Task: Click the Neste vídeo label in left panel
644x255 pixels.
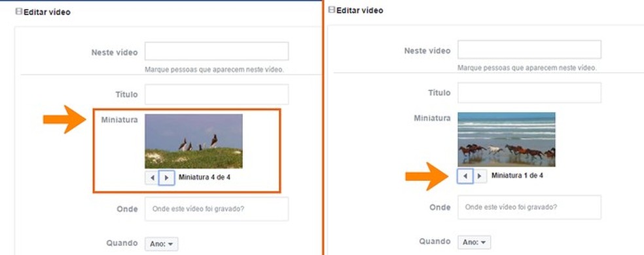Action: click(x=115, y=52)
